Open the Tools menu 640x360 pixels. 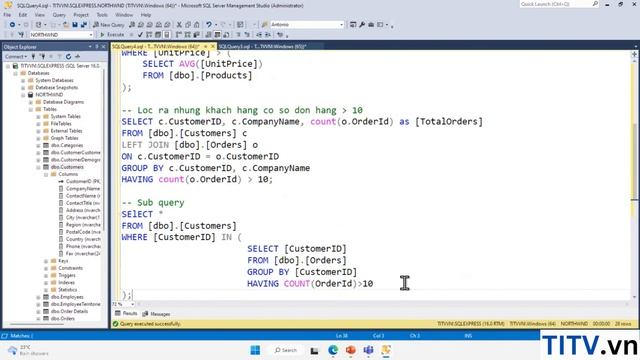click(102, 15)
